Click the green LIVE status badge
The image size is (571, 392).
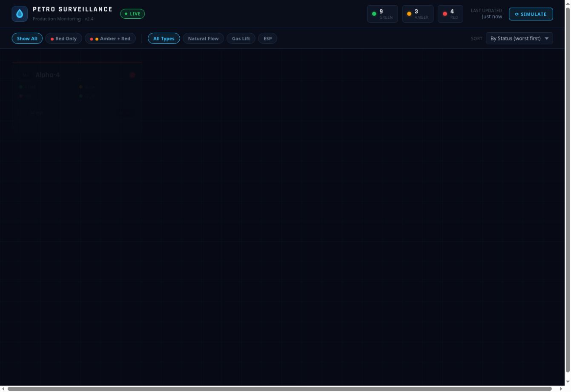pos(132,14)
